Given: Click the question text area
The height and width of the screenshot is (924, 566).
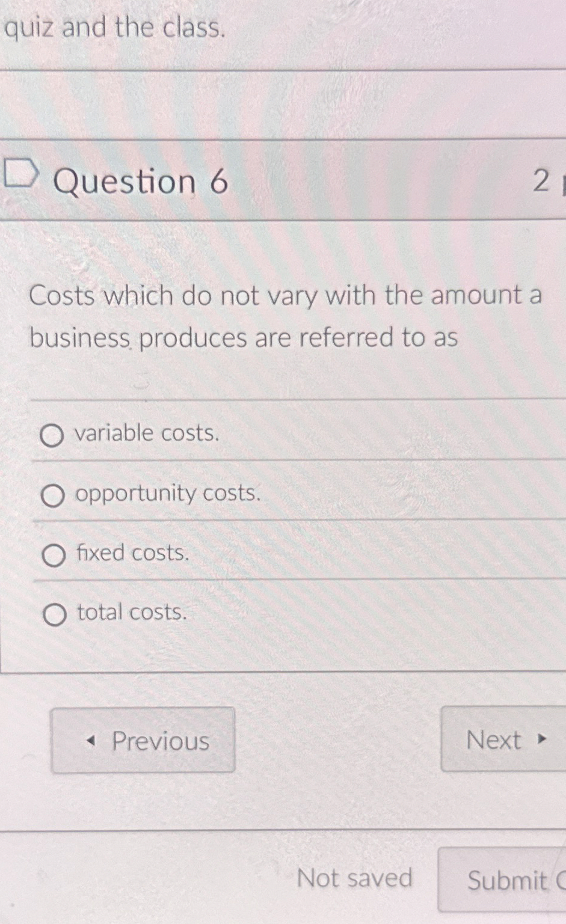Looking at the screenshot, I should pos(283,317).
